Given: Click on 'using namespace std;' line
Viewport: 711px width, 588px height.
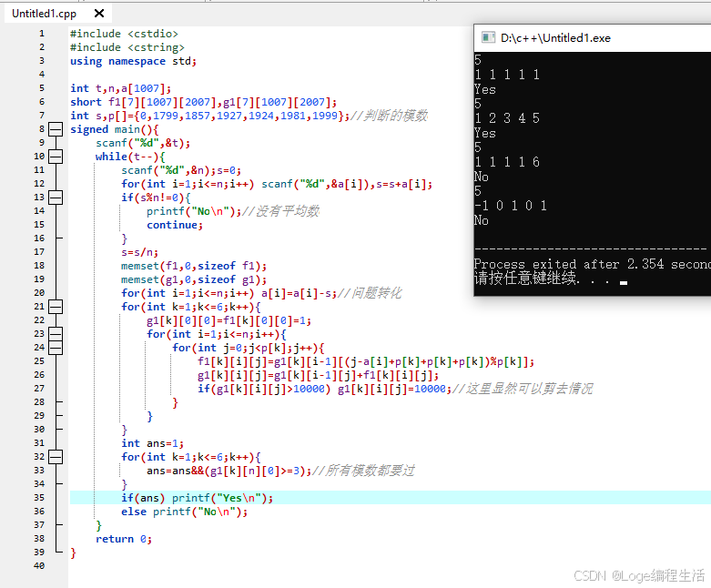Looking at the screenshot, I should [x=133, y=61].
